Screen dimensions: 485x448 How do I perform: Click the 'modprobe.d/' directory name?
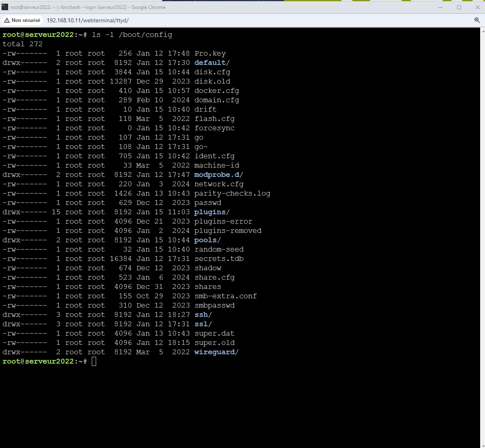[x=219, y=174]
